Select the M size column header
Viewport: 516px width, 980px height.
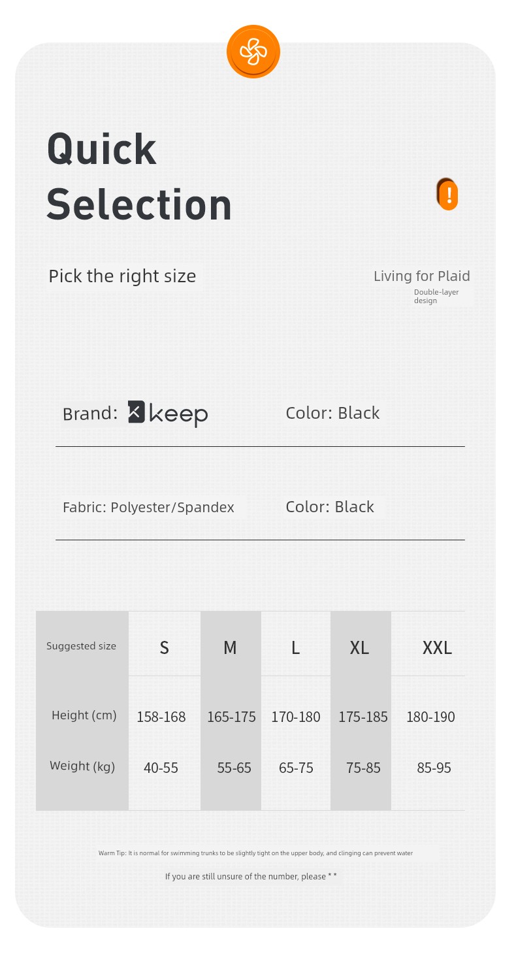[x=230, y=647]
